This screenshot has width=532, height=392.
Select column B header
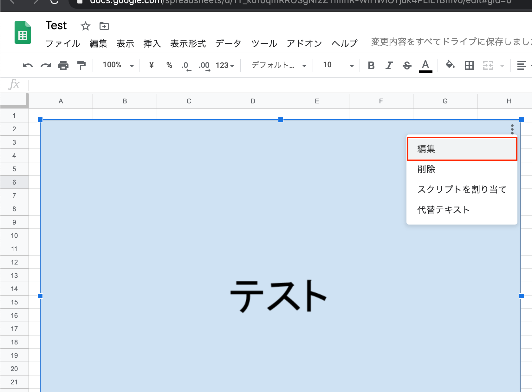click(125, 101)
